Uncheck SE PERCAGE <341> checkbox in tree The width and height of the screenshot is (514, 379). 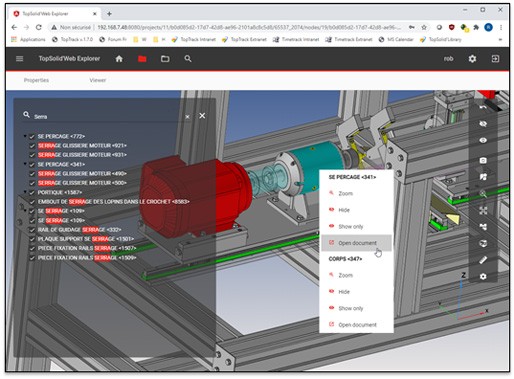pyautogui.click(x=32, y=165)
